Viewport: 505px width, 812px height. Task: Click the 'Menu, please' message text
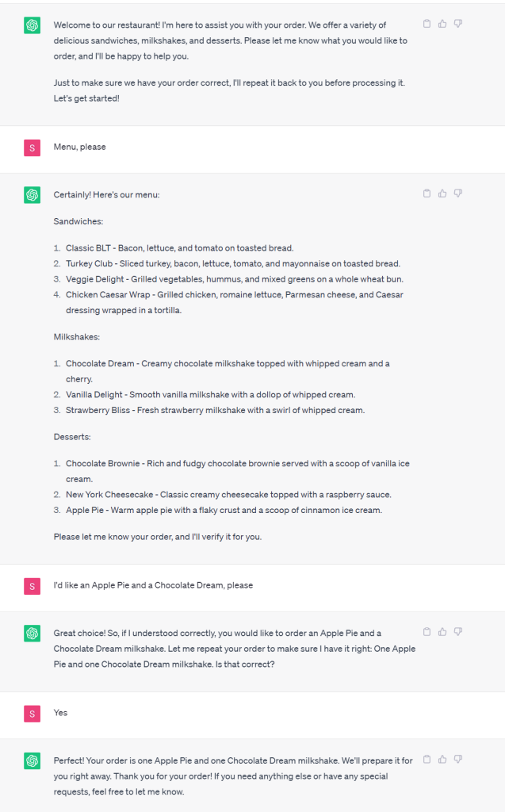click(79, 147)
